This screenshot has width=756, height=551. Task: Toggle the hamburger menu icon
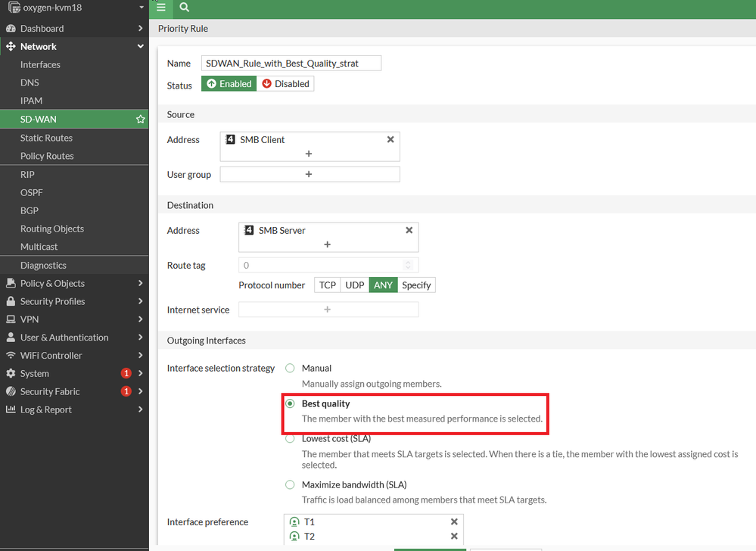(161, 8)
